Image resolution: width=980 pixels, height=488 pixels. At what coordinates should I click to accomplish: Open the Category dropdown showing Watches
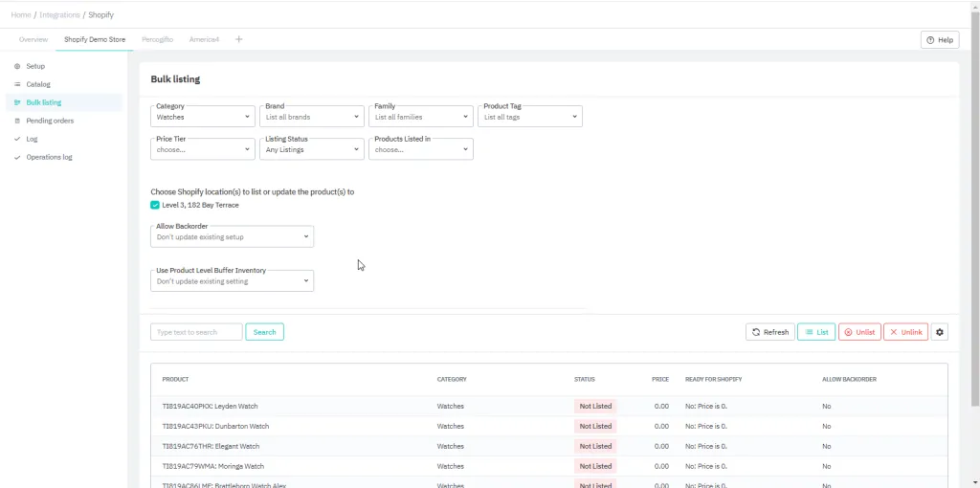[x=203, y=117]
